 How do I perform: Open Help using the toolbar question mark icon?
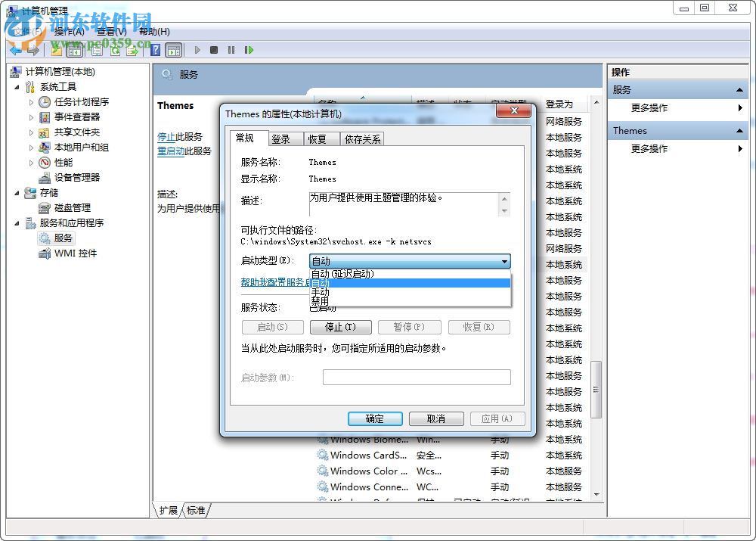(154, 50)
